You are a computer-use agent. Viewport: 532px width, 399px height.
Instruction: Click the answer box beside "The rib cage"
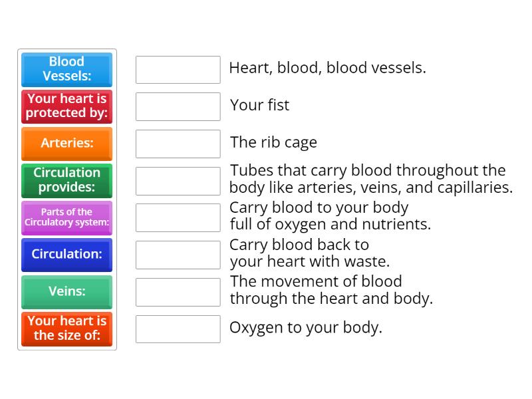point(178,142)
